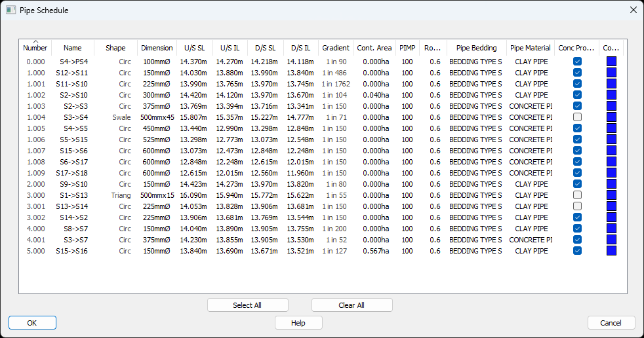Select dimension 375mmØ cell of S2->S3
This screenshot has height=338, width=644.
coord(157,106)
